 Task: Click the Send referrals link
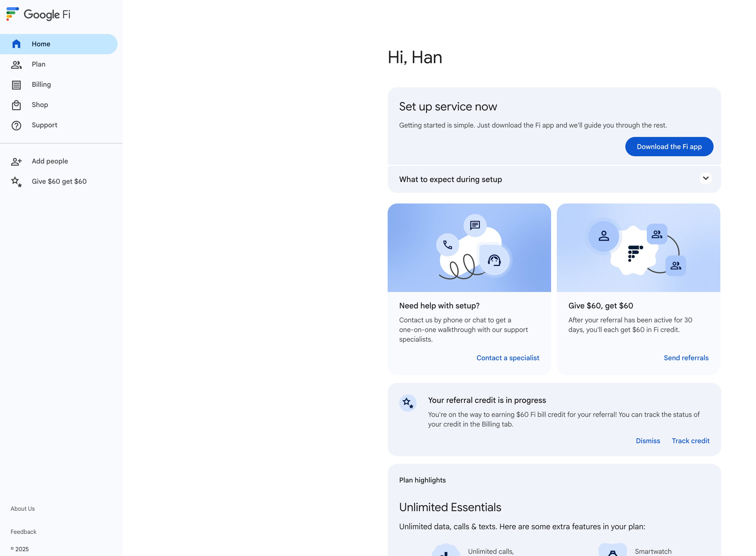(x=686, y=358)
